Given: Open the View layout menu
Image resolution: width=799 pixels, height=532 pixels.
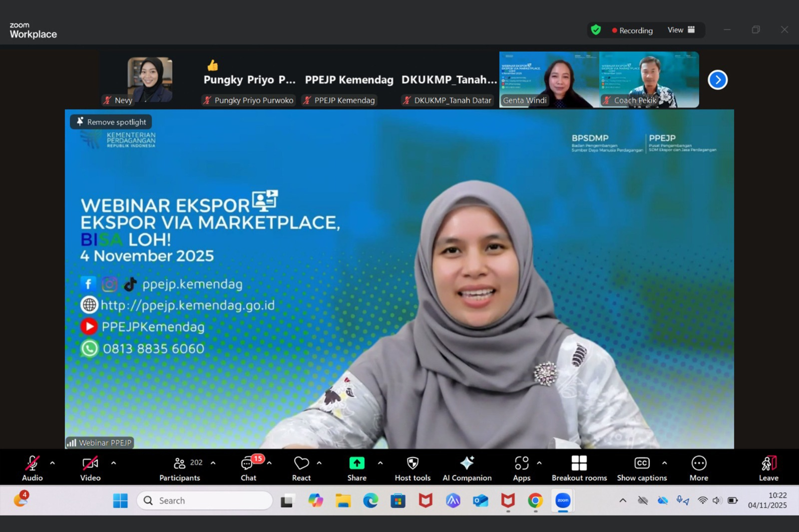Looking at the screenshot, I should pos(681,30).
